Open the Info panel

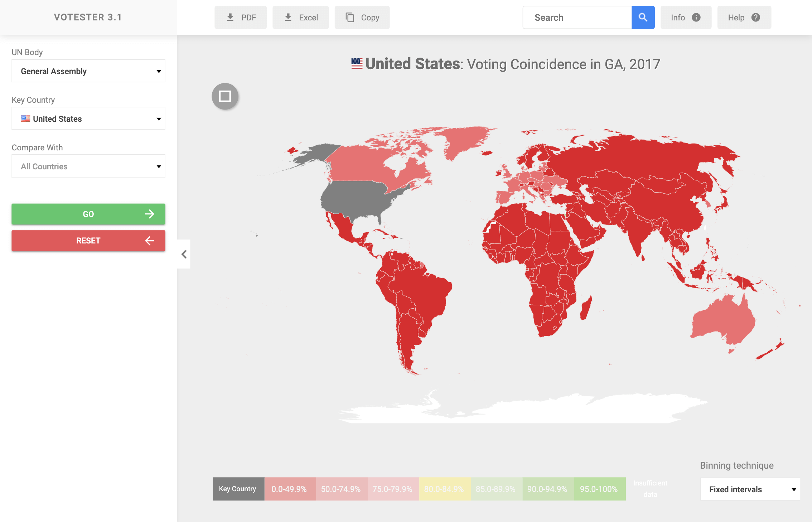tap(686, 17)
